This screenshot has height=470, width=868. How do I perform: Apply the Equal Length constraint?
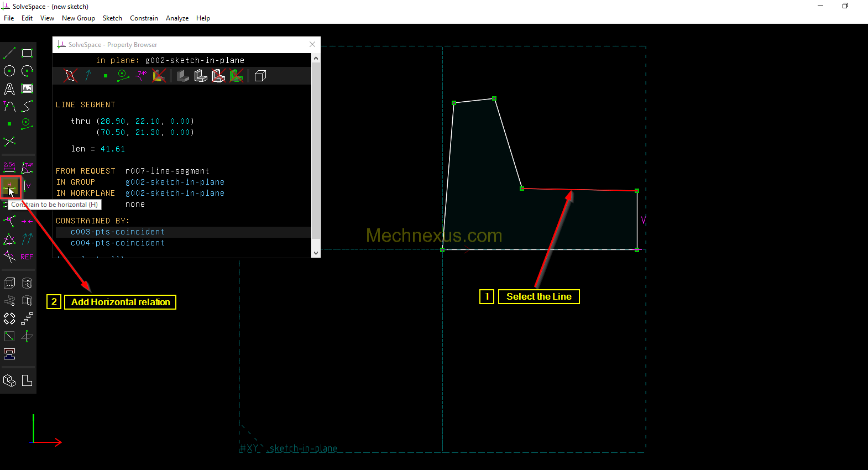[x=9, y=239]
